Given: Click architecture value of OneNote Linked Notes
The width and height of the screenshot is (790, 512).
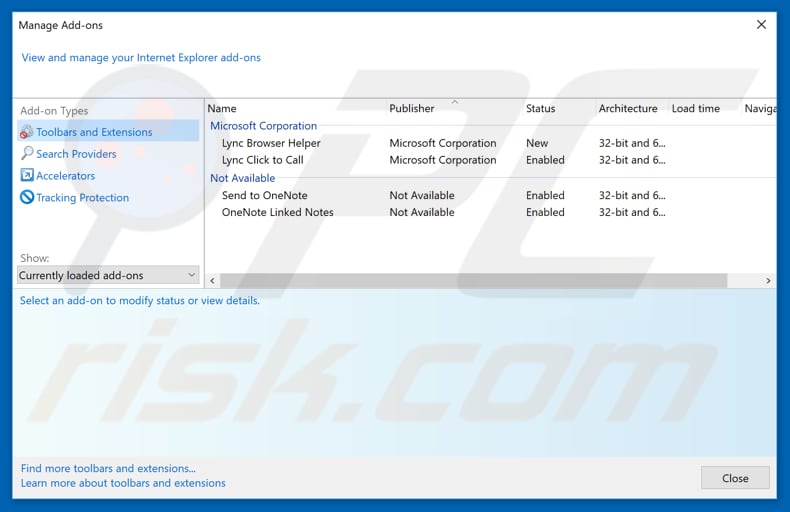Looking at the screenshot, I should [x=632, y=212].
